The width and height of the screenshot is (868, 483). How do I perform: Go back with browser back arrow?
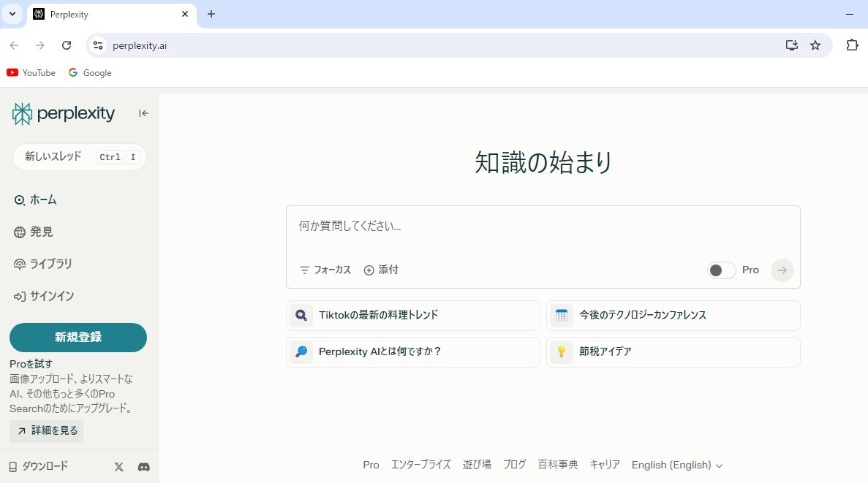click(15, 45)
